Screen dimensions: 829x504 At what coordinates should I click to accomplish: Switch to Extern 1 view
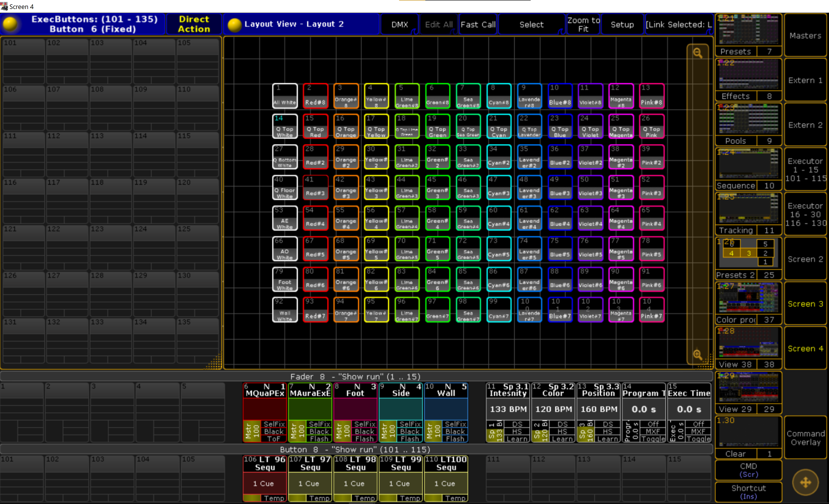[x=805, y=80]
